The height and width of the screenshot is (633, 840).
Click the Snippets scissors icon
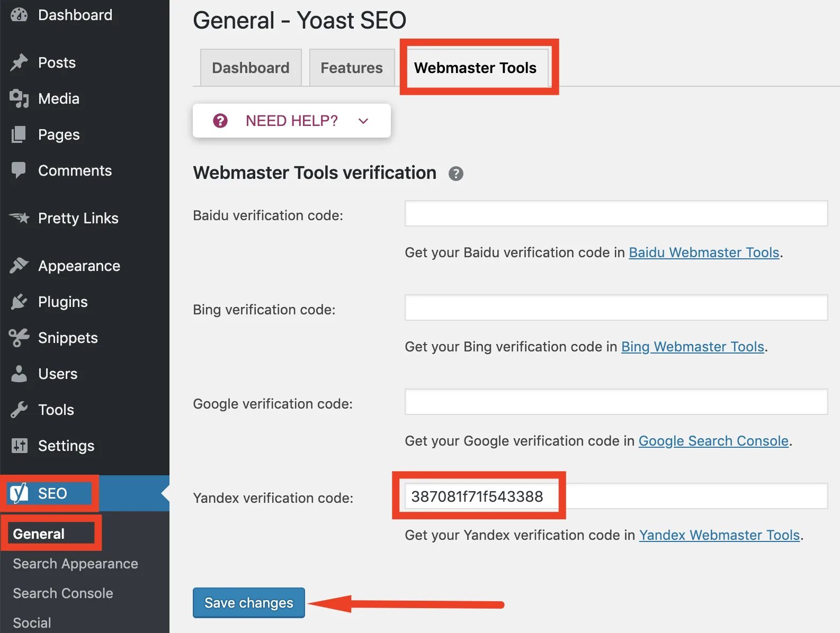pyautogui.click(x=19, y=338)
